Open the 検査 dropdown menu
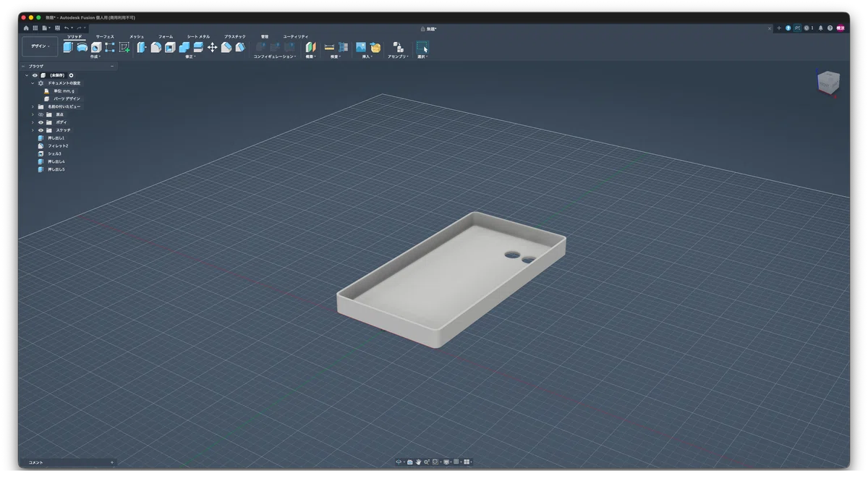 tap(336, 56)
